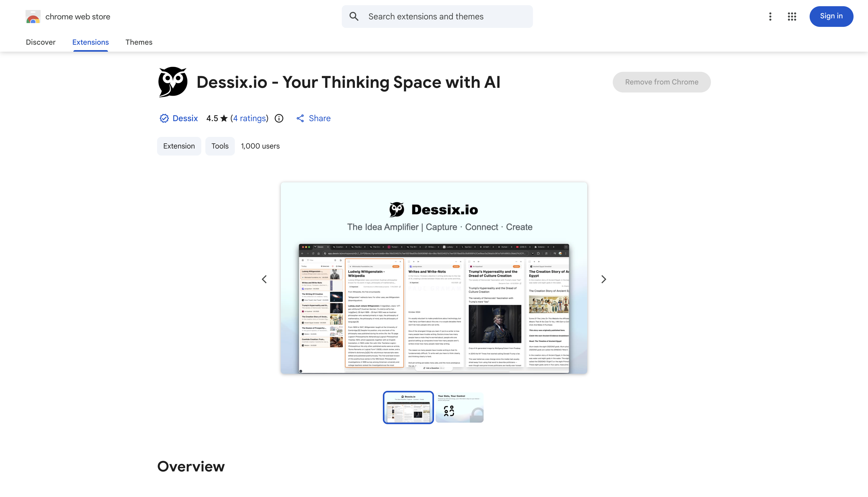The height and width of the screenshot is (497, 868).
Task: Advance the screenshot carousel forward
Action: click(603, 279)
